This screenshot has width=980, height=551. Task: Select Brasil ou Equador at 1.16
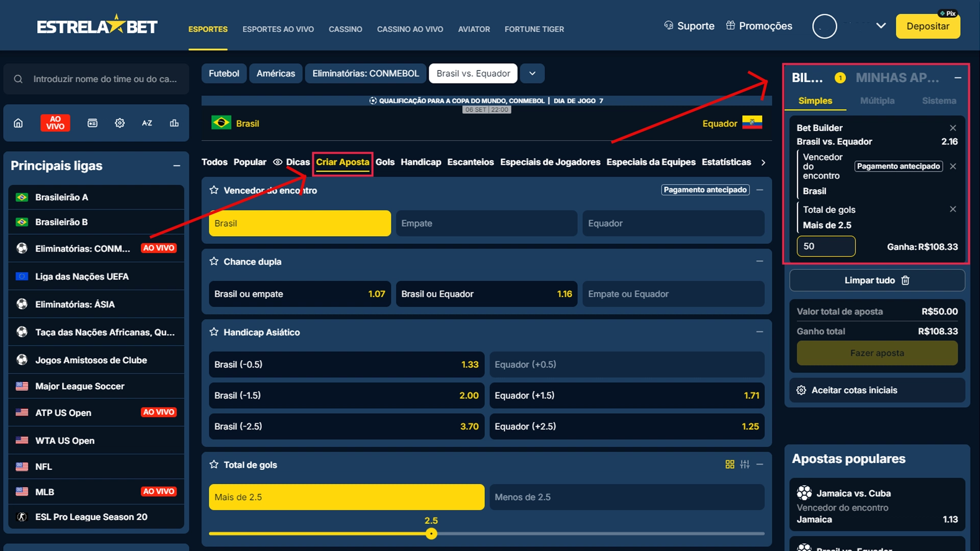tap(486, 294)
